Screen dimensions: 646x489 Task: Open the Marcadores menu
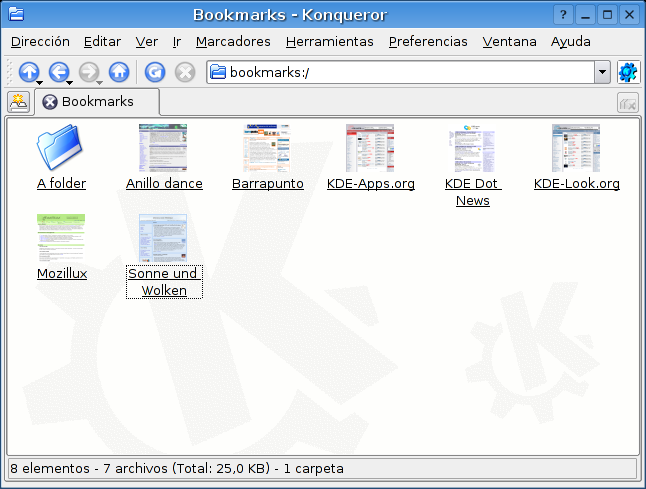click(233, 42)
